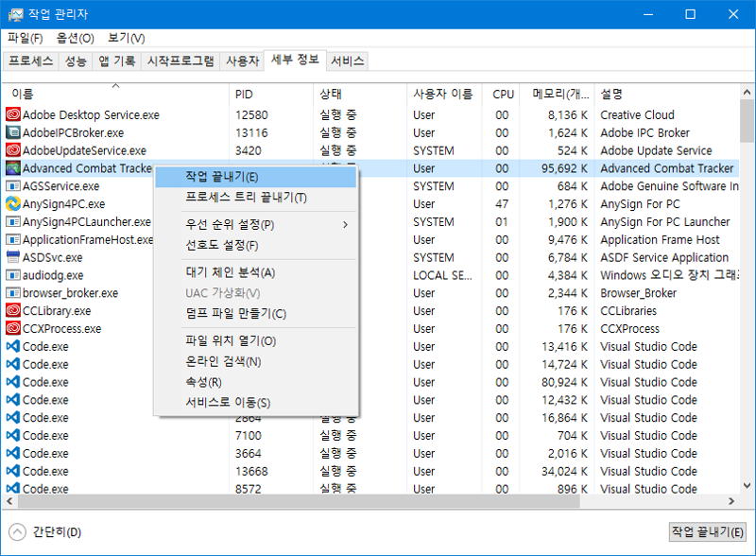Select 선호도 설정(F) in the context menu
Viewport: 756px width, 556px height.
(x=256, y=245)
